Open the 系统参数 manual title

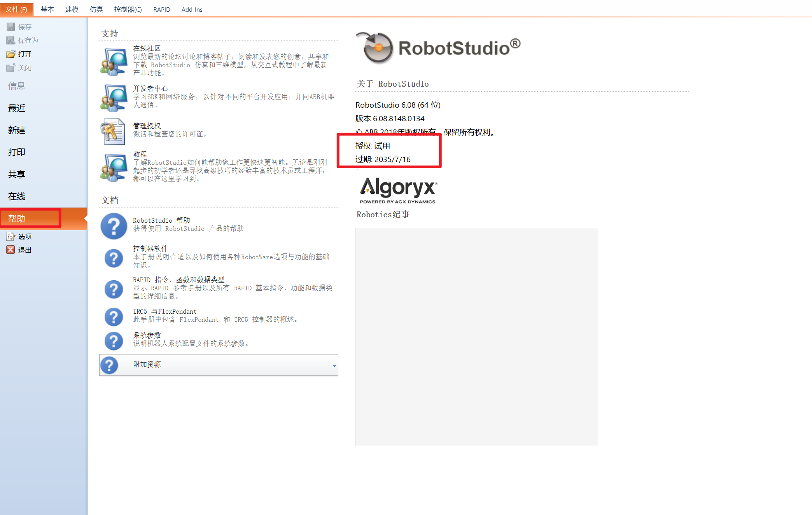(x=147, y=335)
